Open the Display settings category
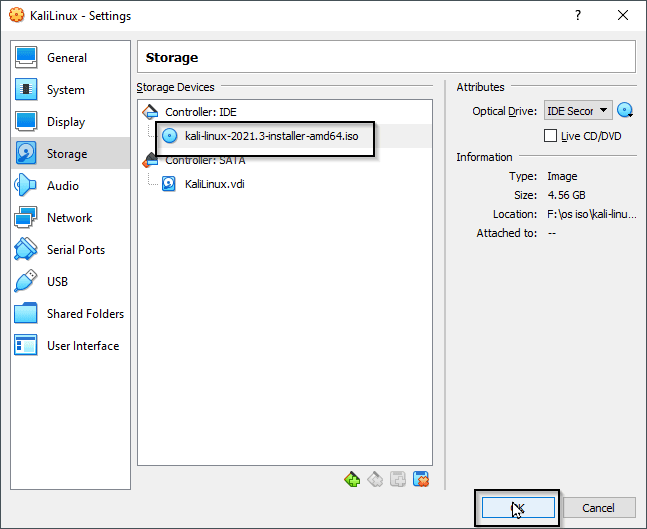 coord(70,121)
